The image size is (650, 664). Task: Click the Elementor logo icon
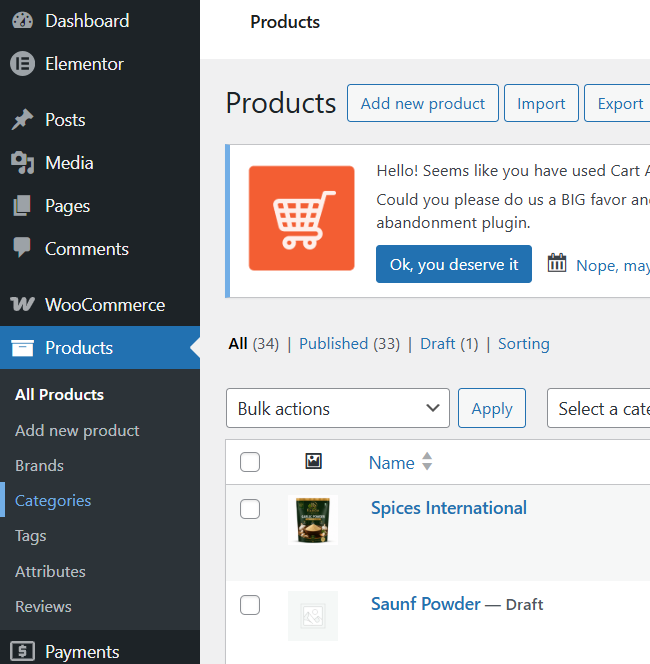22,64
